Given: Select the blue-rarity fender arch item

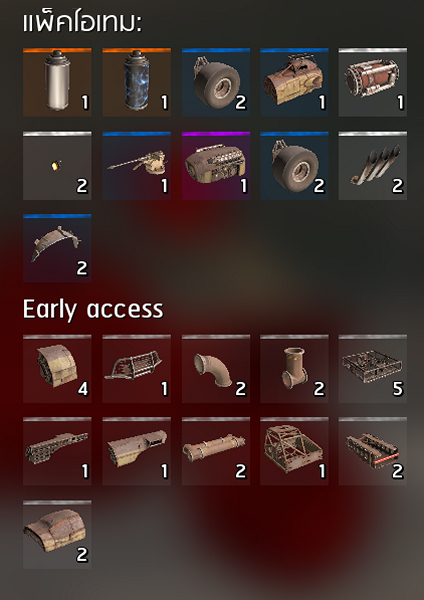Looking at the screenshot, I should [x=57, y=248].
